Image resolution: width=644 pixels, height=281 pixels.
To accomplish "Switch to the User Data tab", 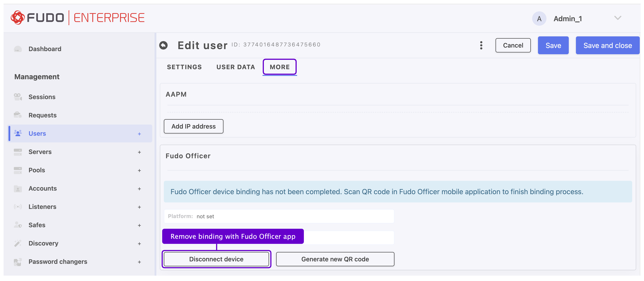I will click(x=236, y=67).
